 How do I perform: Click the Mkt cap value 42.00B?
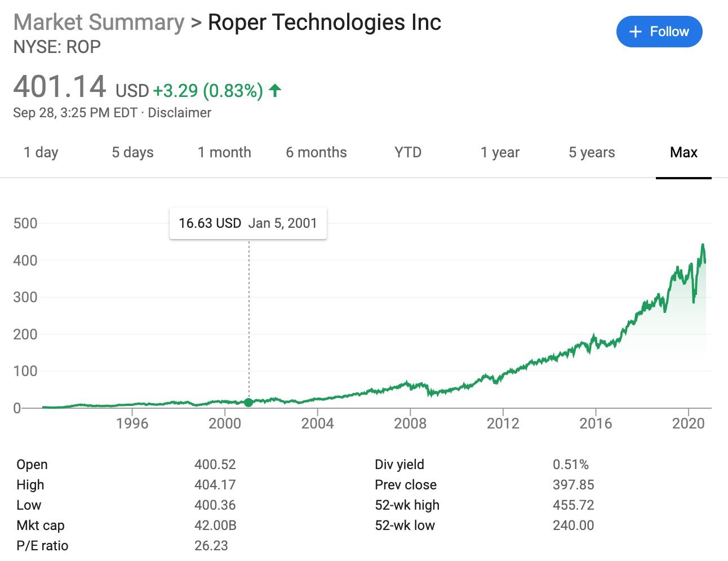point(215,525)
